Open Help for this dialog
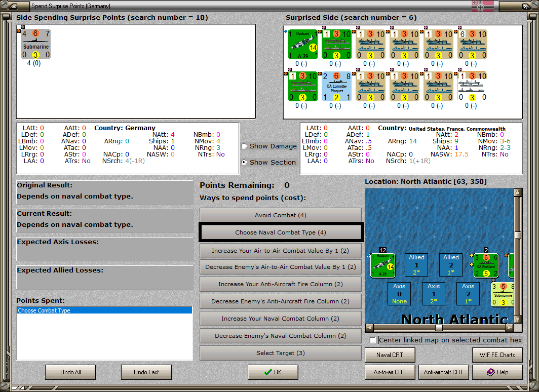Image resolution: width=539 pixels, height=392 pixels. [x=497, y=372]
